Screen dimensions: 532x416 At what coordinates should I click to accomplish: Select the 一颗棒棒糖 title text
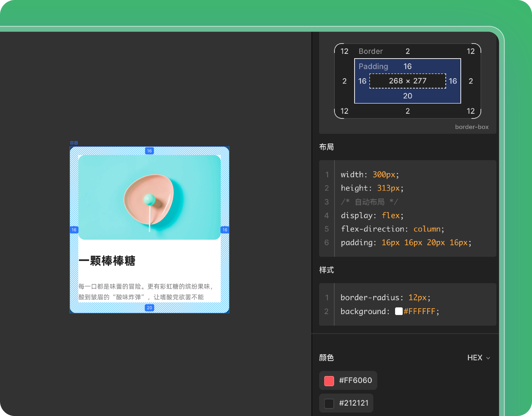pyautogui.click(x=107, y=261)
